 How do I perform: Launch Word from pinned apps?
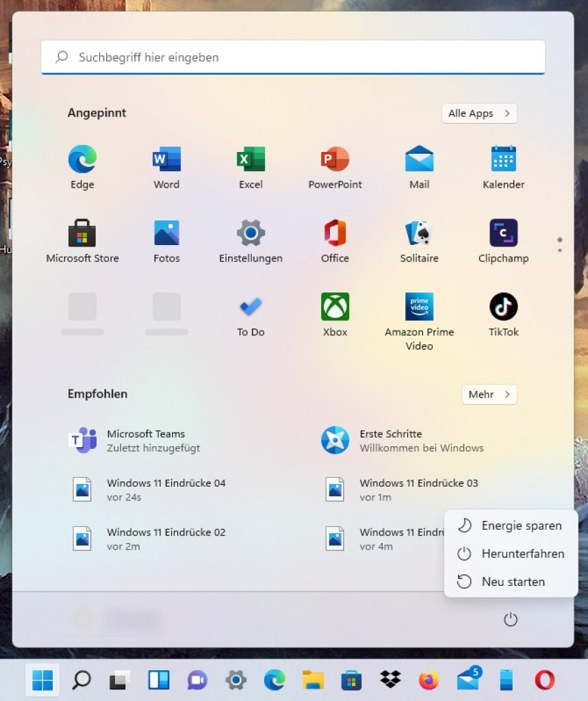tap(166, 167)
